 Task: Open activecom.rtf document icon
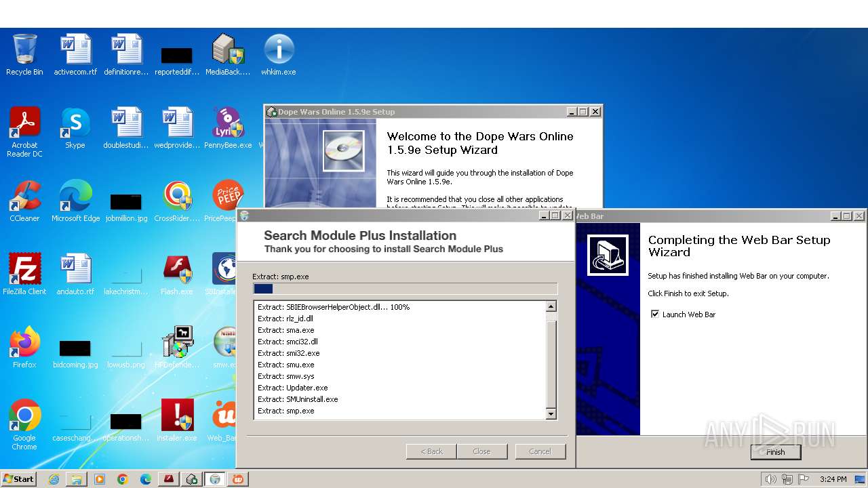pos(75,55)
